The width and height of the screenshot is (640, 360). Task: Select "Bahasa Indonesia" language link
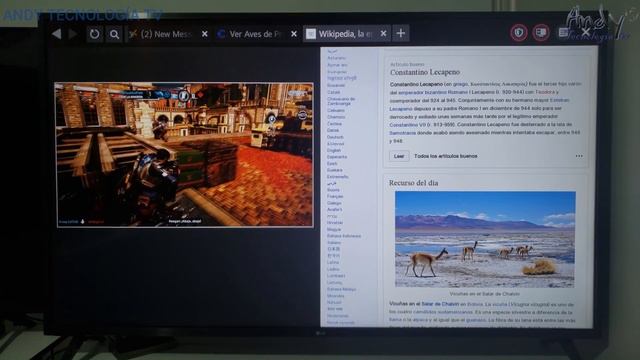click(x=344, y=236)
